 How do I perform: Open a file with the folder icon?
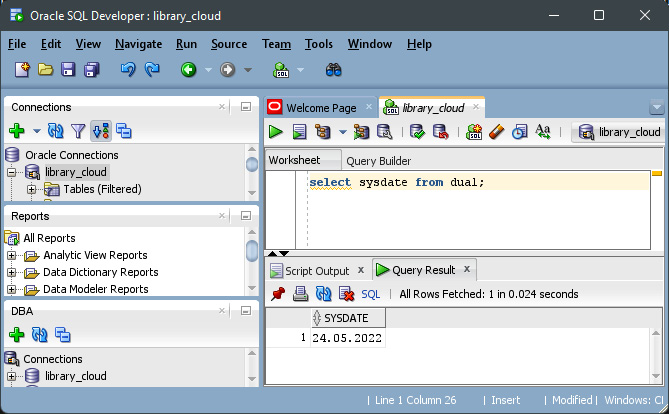click(46, 69)
